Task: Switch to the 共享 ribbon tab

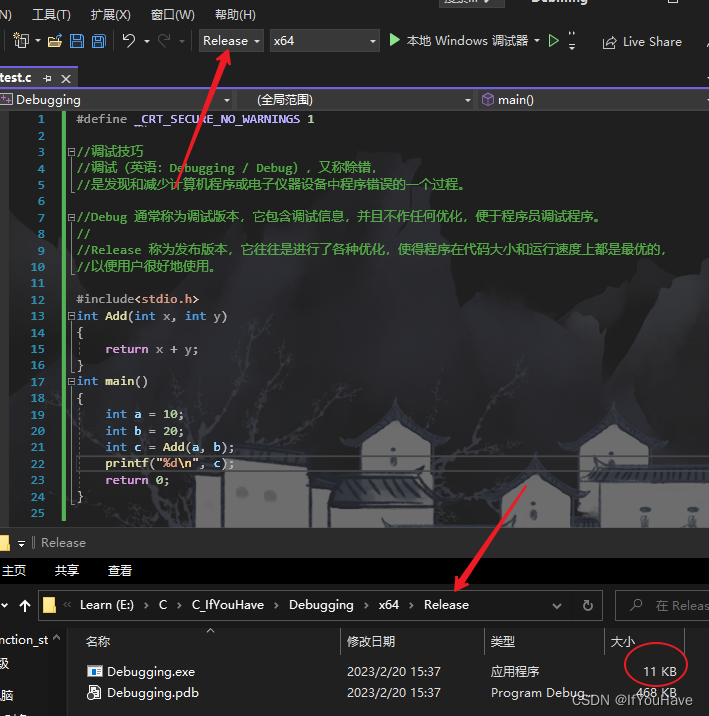Action: pyautogui.click(x=67, y=570)
